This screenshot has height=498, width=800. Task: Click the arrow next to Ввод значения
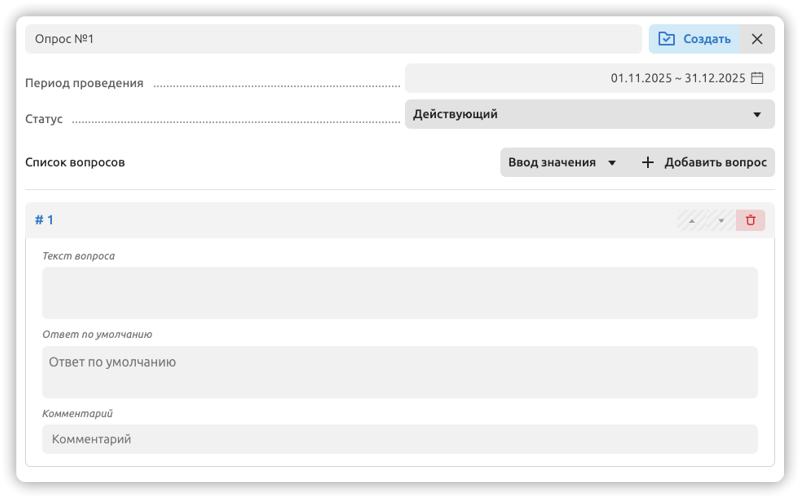point(612,163)
